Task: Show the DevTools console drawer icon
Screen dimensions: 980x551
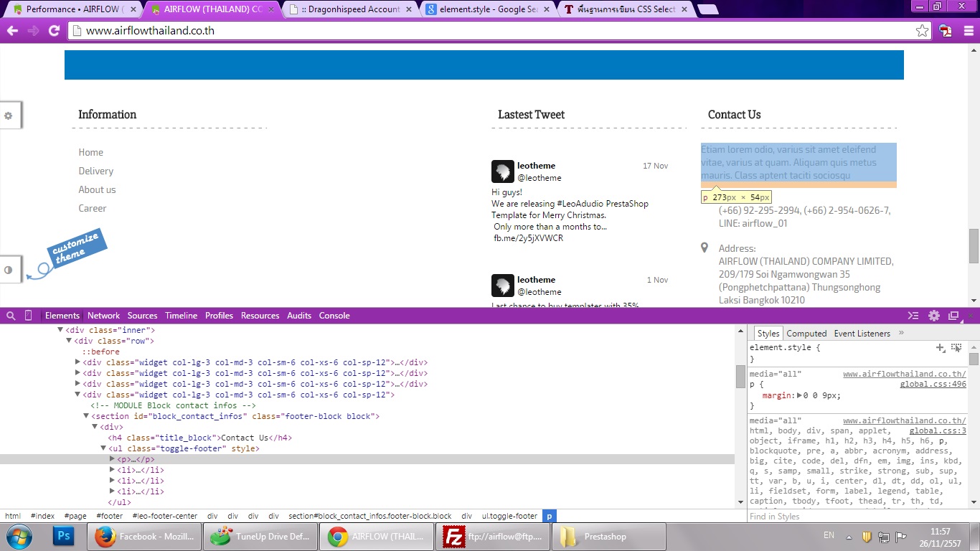Action: pos(913,316)
